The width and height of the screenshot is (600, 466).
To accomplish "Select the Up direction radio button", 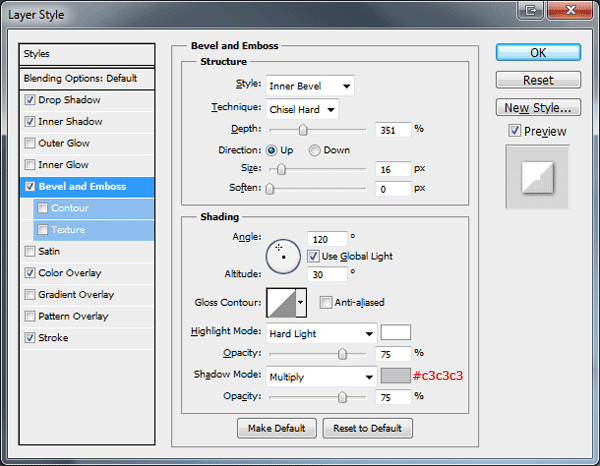I will point(271,150).
